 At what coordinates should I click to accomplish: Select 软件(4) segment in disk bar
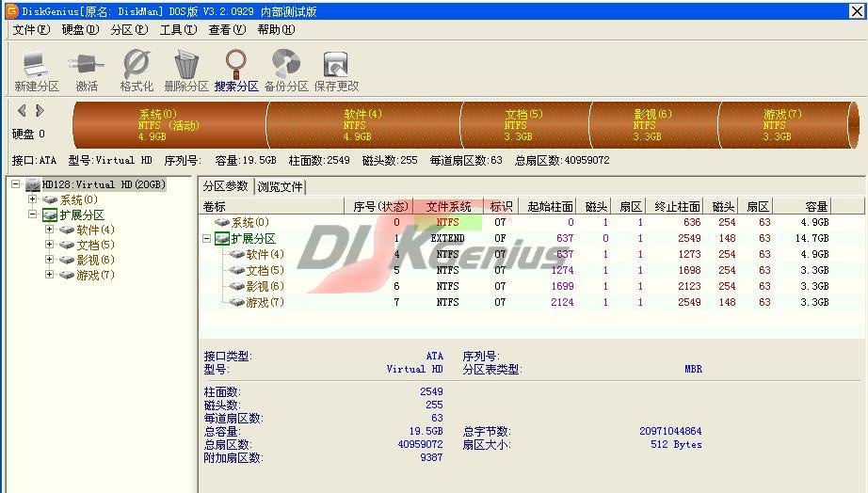tap(363, 125)
